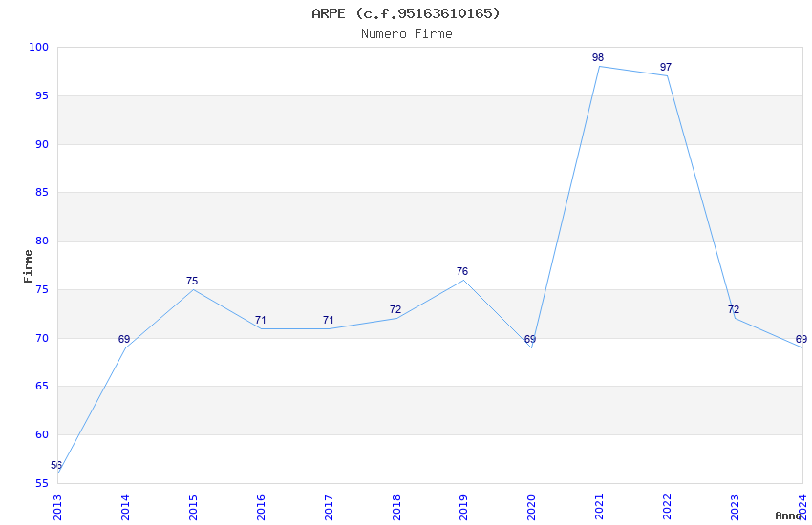Click y-axis tick 100
812x525 pixels.
coord(38,47)
